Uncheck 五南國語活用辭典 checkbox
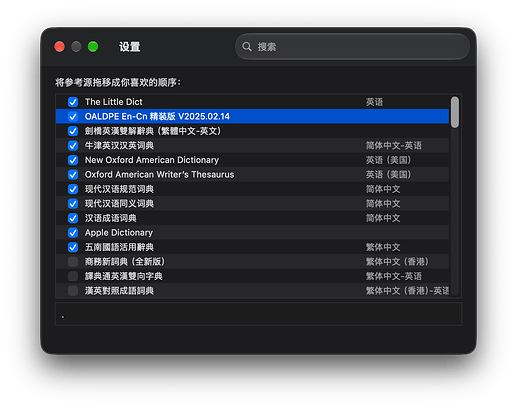517x408 pixels. tap(73, 247)
